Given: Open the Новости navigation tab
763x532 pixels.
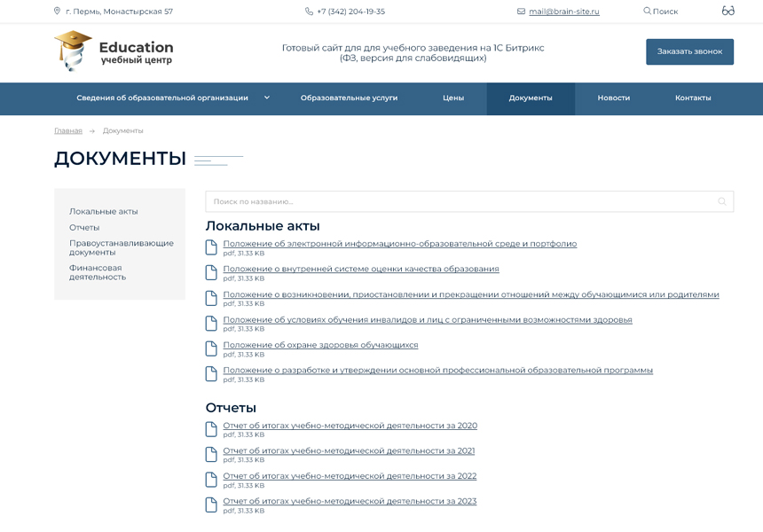Looking at the screenshot, I should [613, 98].
